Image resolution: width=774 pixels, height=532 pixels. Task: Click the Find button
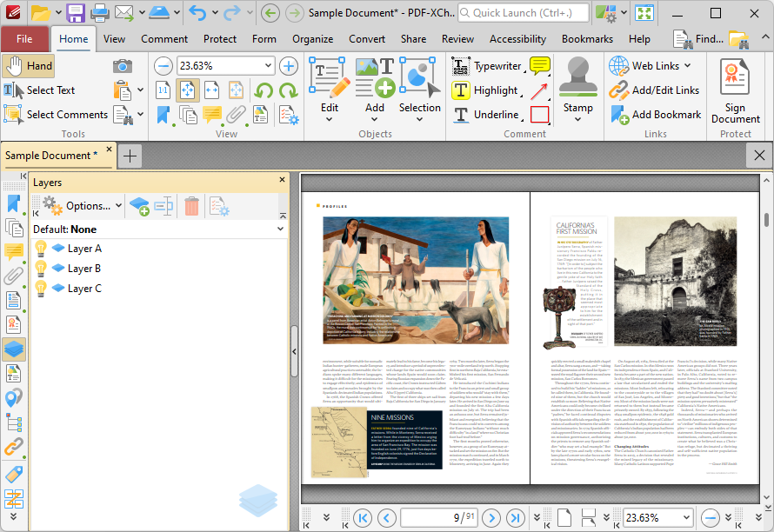[x=698, y=39]
